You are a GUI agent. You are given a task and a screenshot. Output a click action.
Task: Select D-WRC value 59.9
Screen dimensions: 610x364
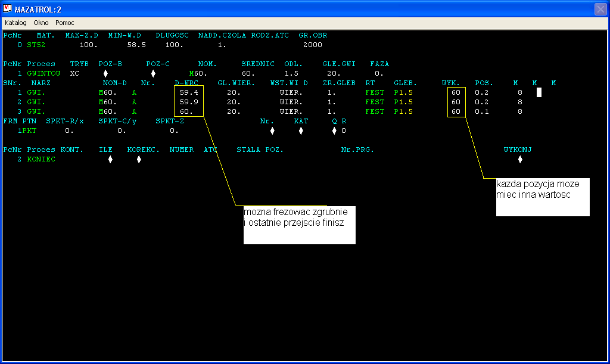click(x=189, y=102)
